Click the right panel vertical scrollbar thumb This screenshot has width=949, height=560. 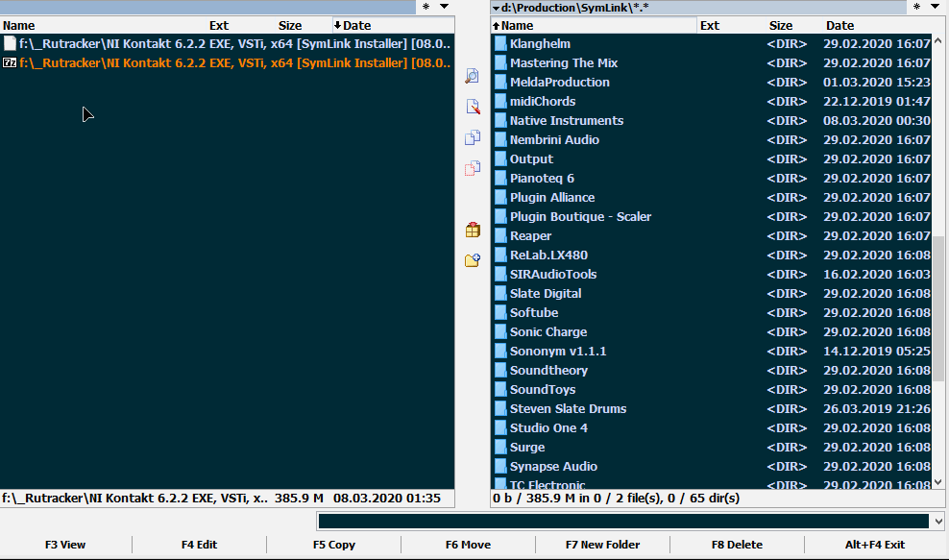tap(938, 308)
